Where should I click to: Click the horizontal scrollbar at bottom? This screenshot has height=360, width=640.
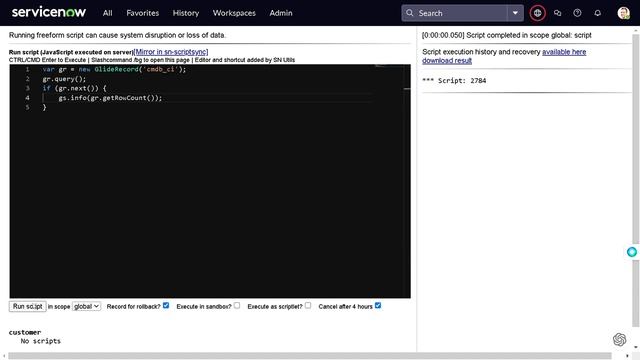coord(309,356)
